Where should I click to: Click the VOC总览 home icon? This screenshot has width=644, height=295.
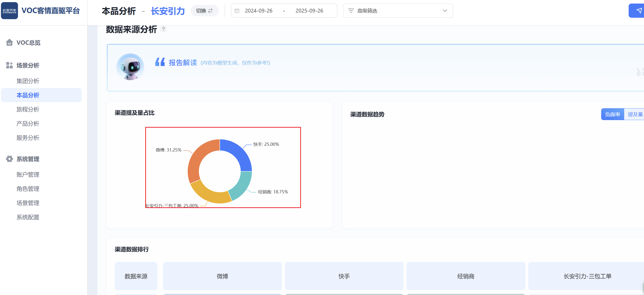[9, 43]
